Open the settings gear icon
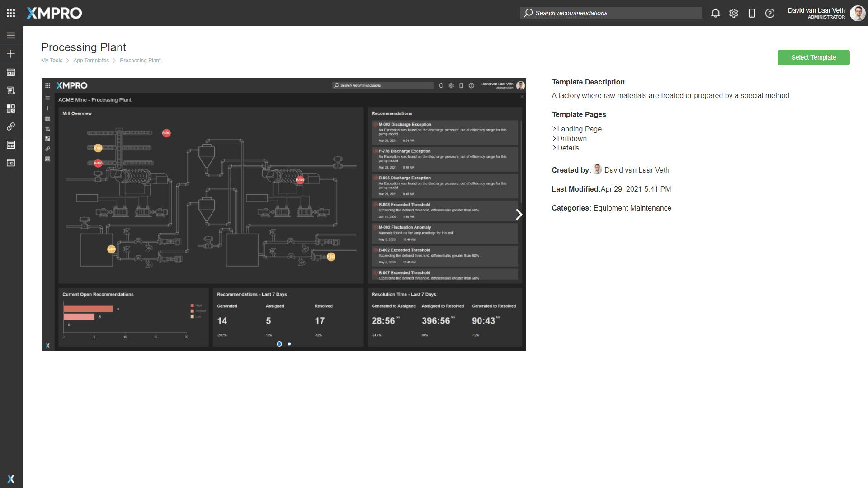 coord(733,13)
